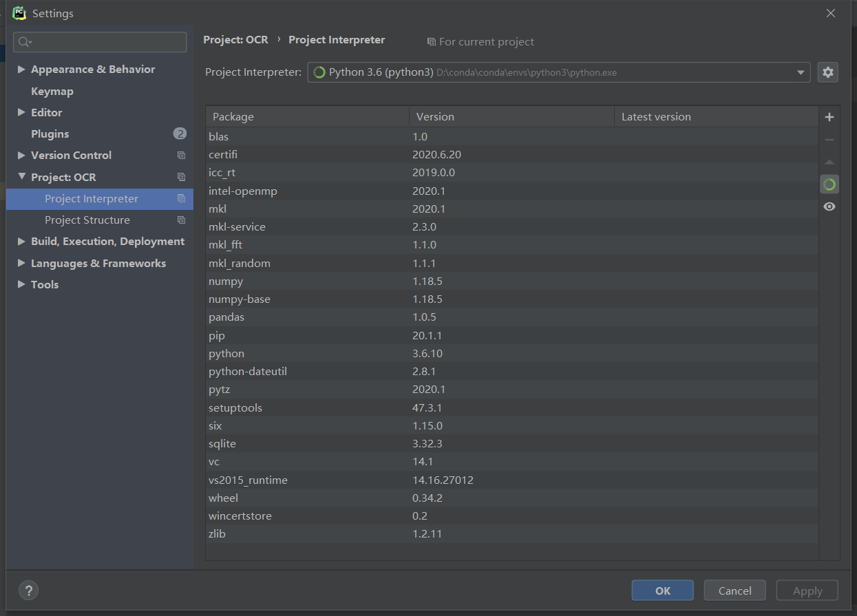This screenshot has width=857, height=616.
Task: Click the upgrade package up-arrow icon
Action: pyautogui.click(x=829, y=162)
